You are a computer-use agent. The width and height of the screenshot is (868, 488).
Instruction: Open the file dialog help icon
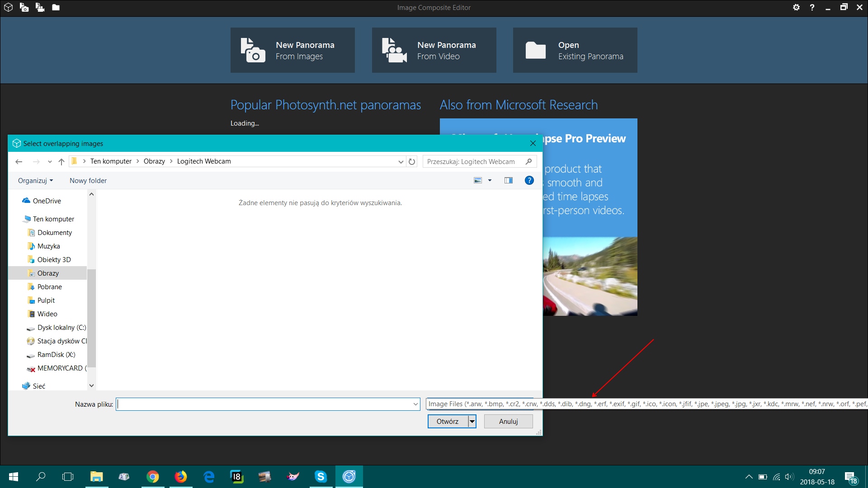(529, 181)
